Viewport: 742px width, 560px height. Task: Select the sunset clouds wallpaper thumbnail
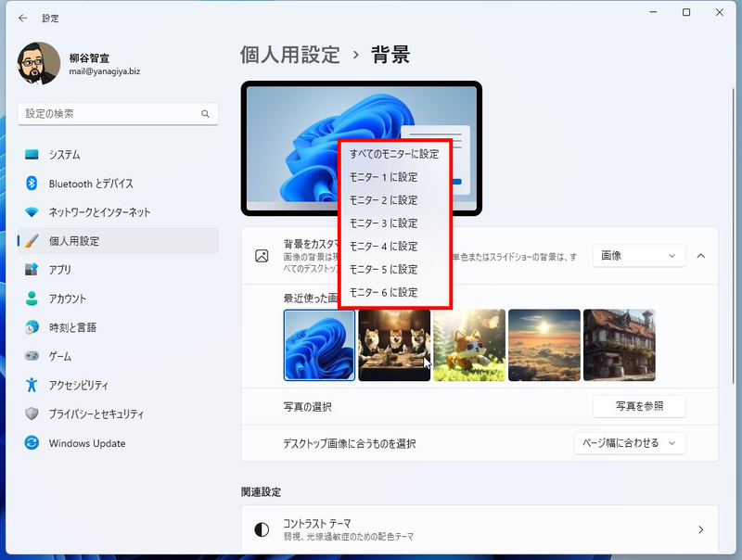[x=544, y=345]
